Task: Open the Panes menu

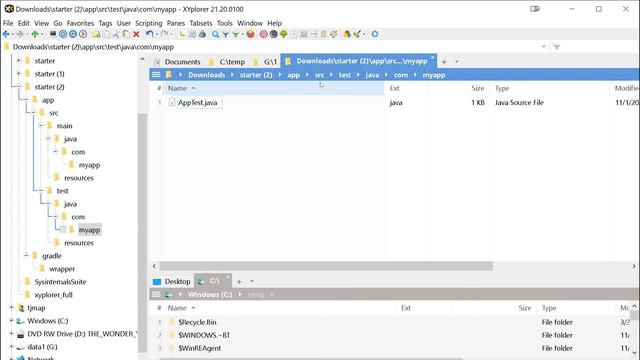Action: tap(176, 23)
